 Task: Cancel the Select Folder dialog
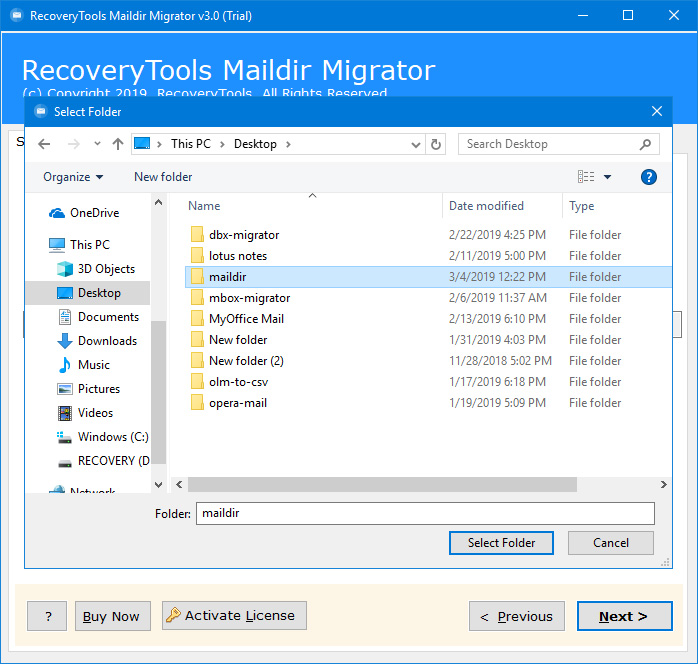point(611,543)
